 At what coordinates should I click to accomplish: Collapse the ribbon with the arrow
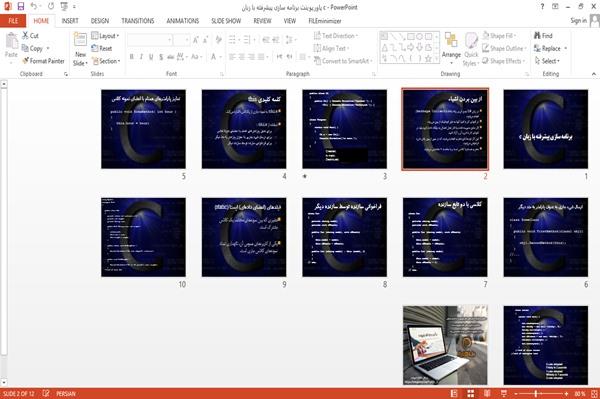click(x=593, y=74)
